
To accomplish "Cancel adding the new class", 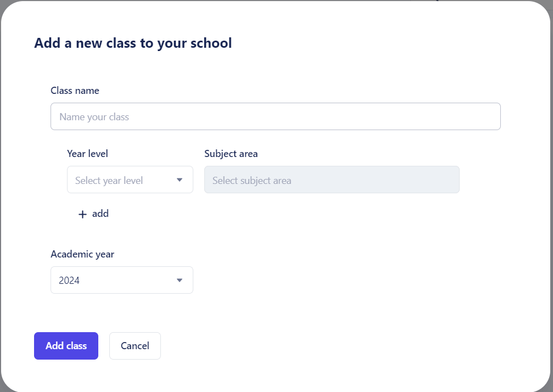I will [135, 346].
